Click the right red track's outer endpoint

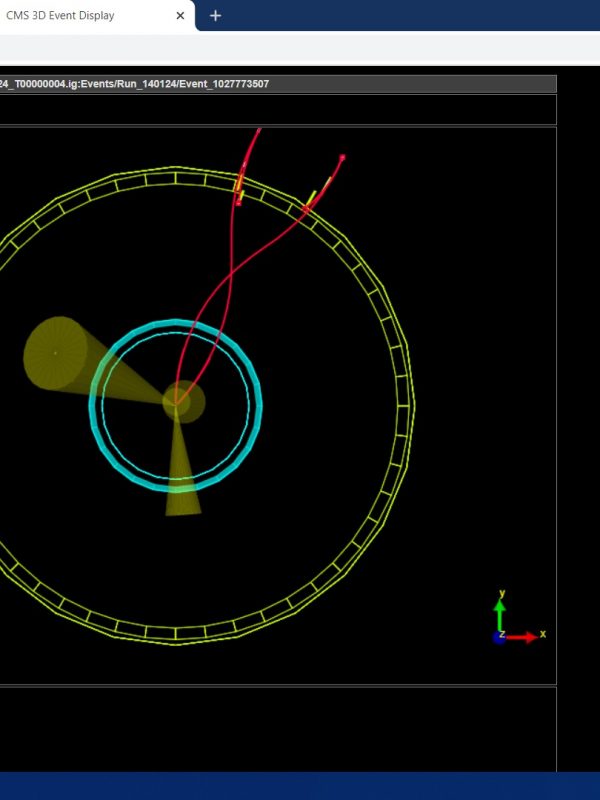click(342, 157)
